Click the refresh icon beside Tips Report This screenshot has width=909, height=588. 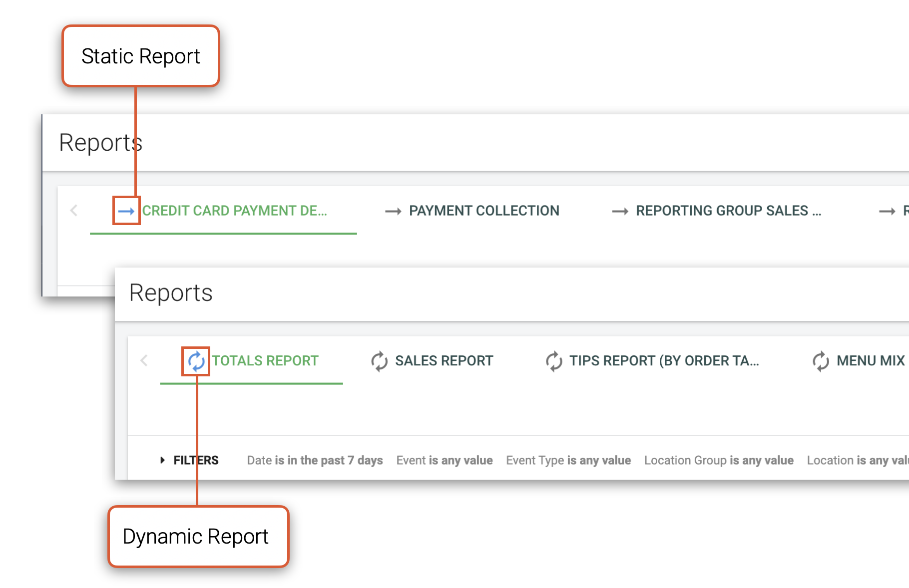553,361
